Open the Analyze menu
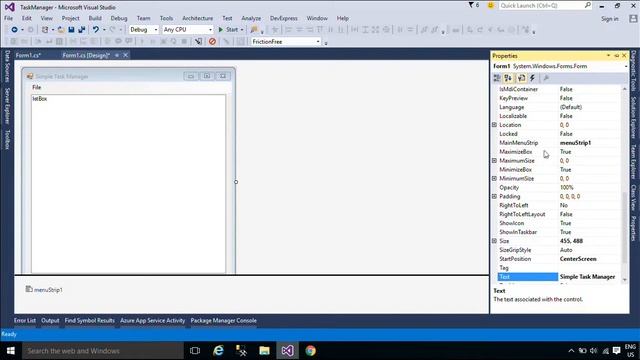Screen dimensions: 640x360 251,18
